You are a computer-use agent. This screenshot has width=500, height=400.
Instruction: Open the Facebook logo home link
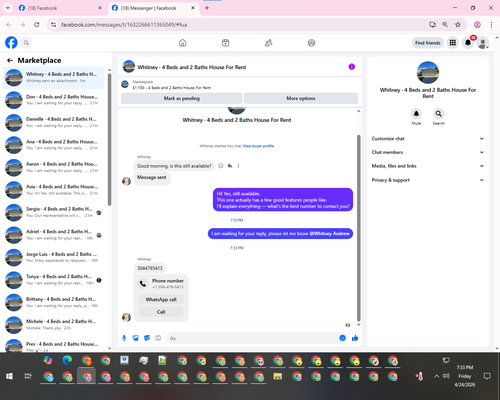[x=11, y=43]
